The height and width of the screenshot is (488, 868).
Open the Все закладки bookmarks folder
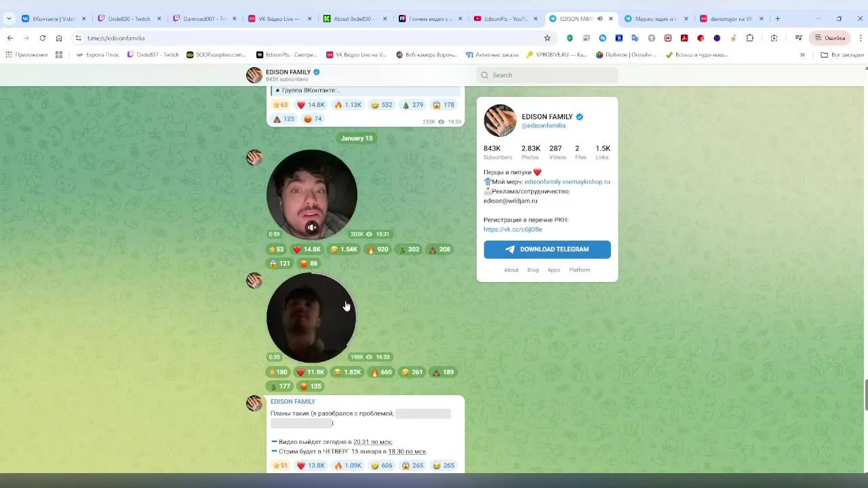click(842, 54)
